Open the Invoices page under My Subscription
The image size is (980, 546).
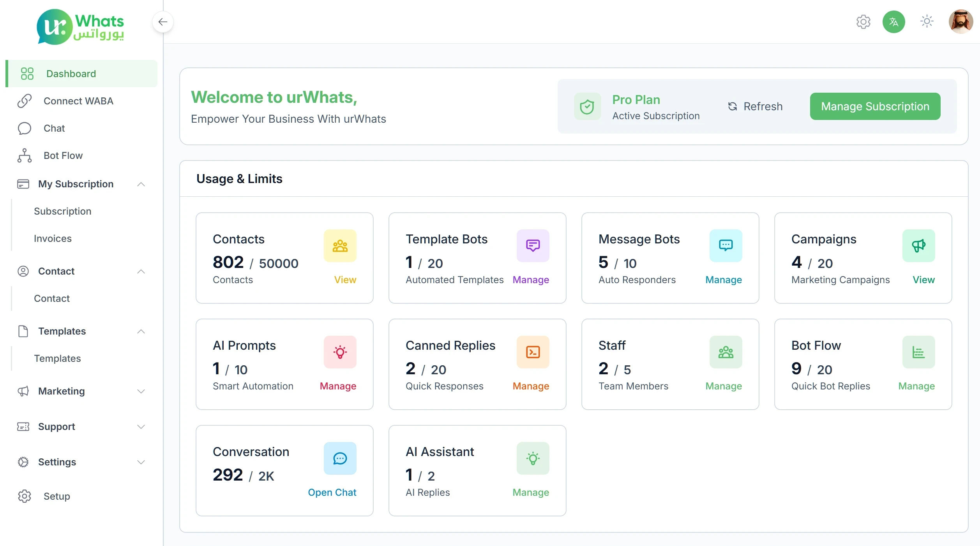click(52, 238)
